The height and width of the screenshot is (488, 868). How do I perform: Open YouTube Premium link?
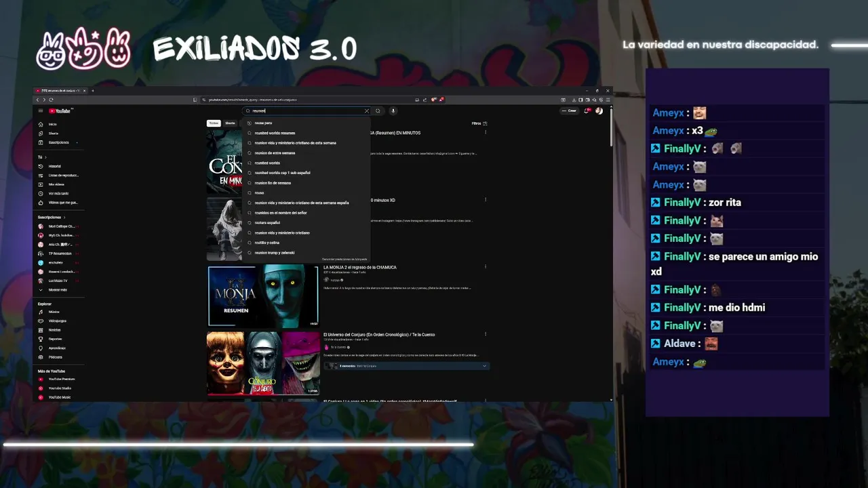[58, 379]
